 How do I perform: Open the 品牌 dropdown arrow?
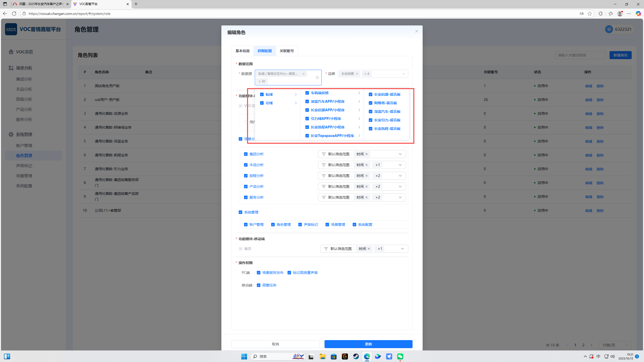coord(404,74)
